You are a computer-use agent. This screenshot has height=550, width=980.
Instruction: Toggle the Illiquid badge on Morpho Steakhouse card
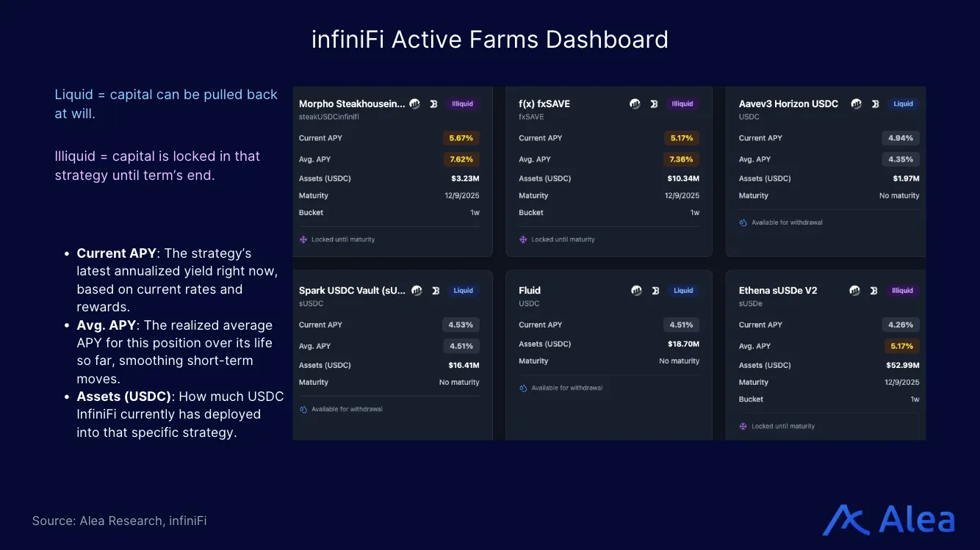[x=462, y=104]
